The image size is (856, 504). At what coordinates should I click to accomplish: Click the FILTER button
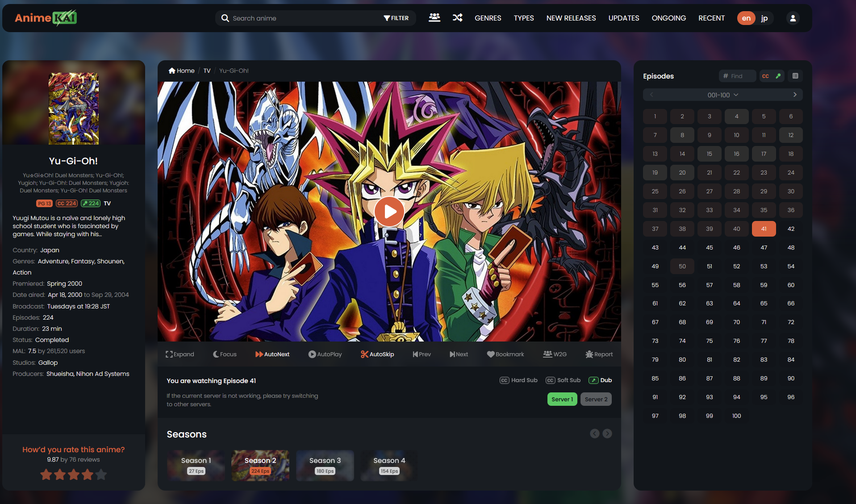[x=396, y=18]
